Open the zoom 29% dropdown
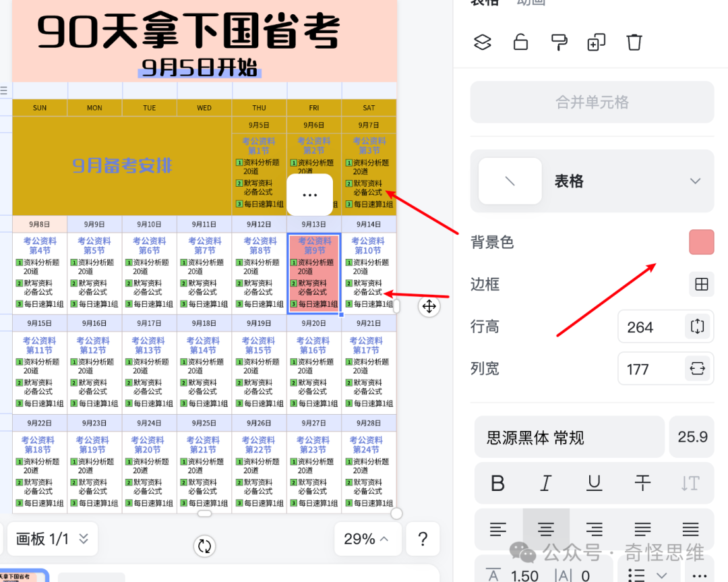The width and height of the screenshot is (728, 582). (367, 539)
